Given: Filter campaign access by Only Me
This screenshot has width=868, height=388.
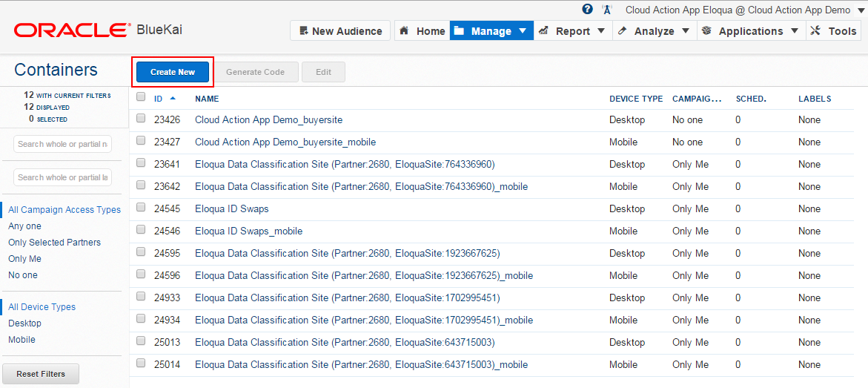Looking at the screenshot, I should click(x=24, y=259).
